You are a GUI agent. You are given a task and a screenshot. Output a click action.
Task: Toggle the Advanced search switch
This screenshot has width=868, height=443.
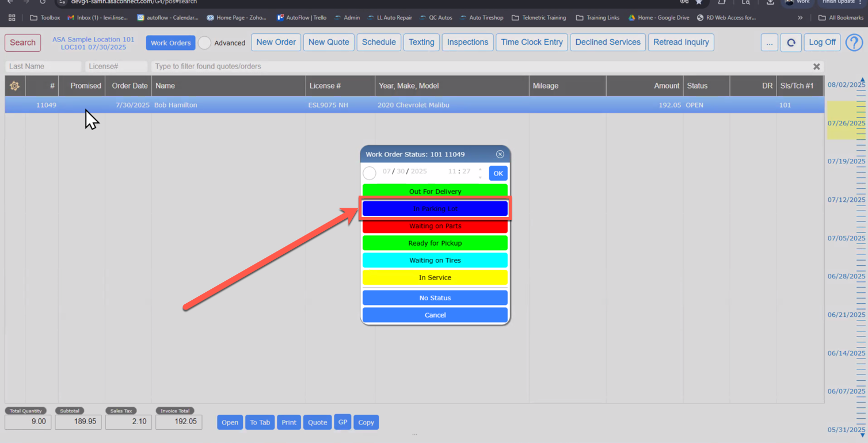click(204, 43)
